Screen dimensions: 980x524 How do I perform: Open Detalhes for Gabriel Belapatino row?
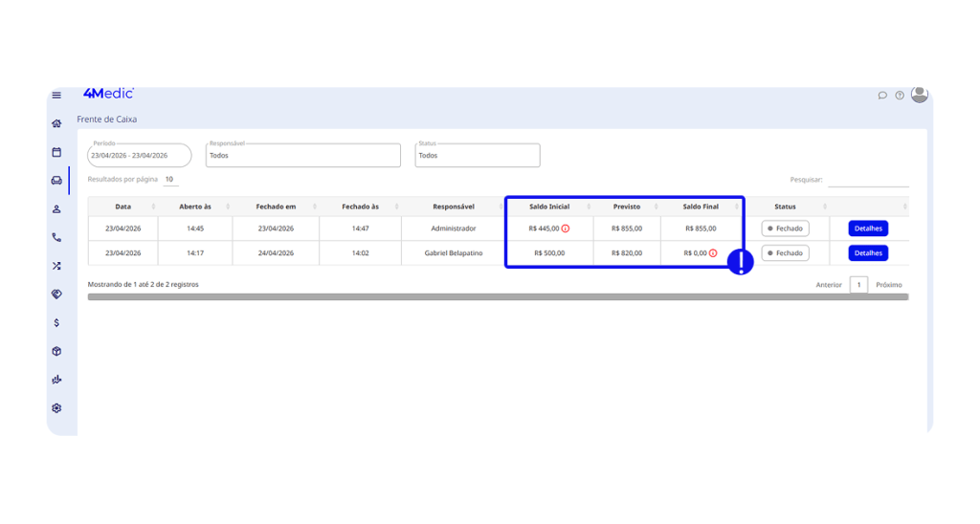coord(868,253)
